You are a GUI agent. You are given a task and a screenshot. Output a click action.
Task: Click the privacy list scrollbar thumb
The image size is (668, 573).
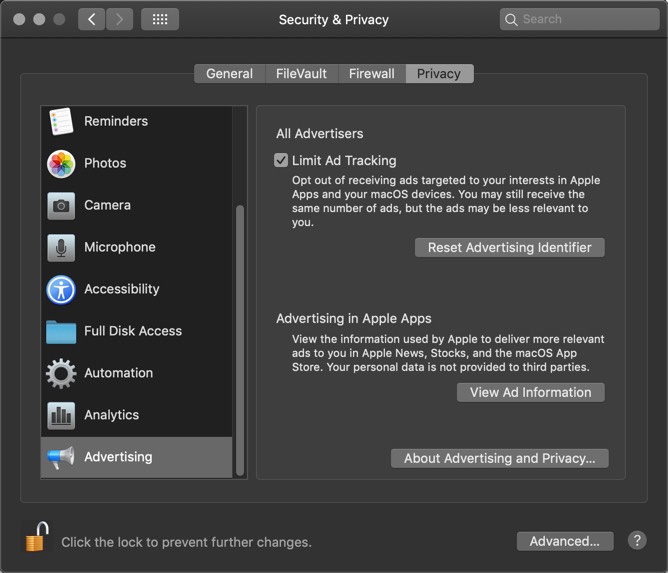pyautogui.click(x=240, y=340)
